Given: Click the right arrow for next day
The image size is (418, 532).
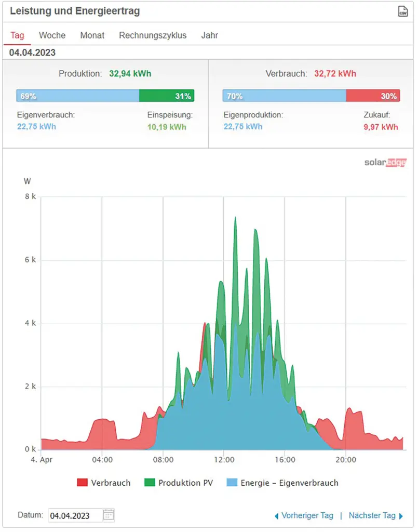Looking at the screenshot, I should (401, 516).
